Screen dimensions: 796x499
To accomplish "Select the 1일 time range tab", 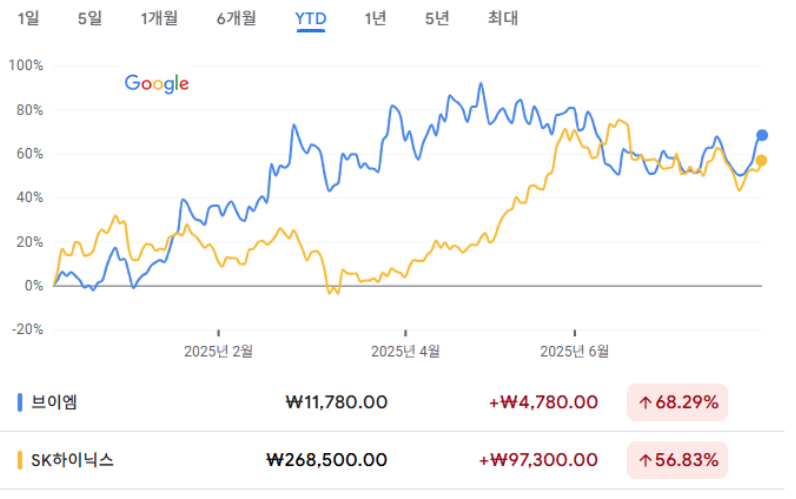I will click(28, 18).
